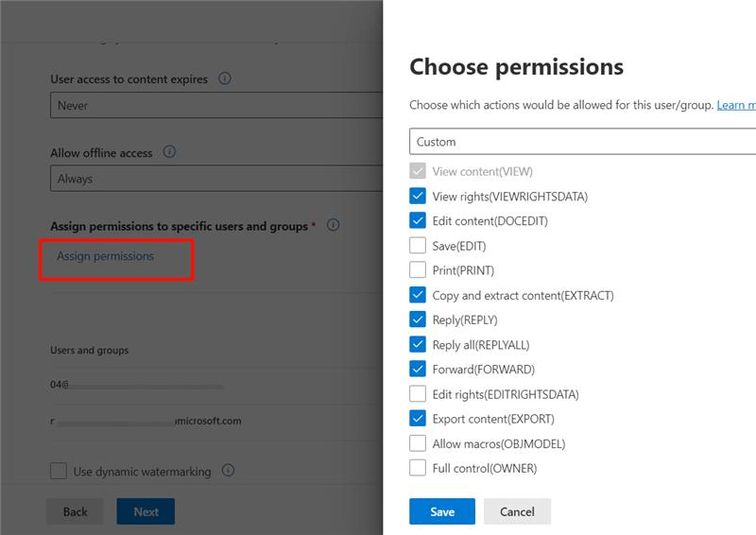Enable the Print(PRINT) permission checkbox

(418, 270)
